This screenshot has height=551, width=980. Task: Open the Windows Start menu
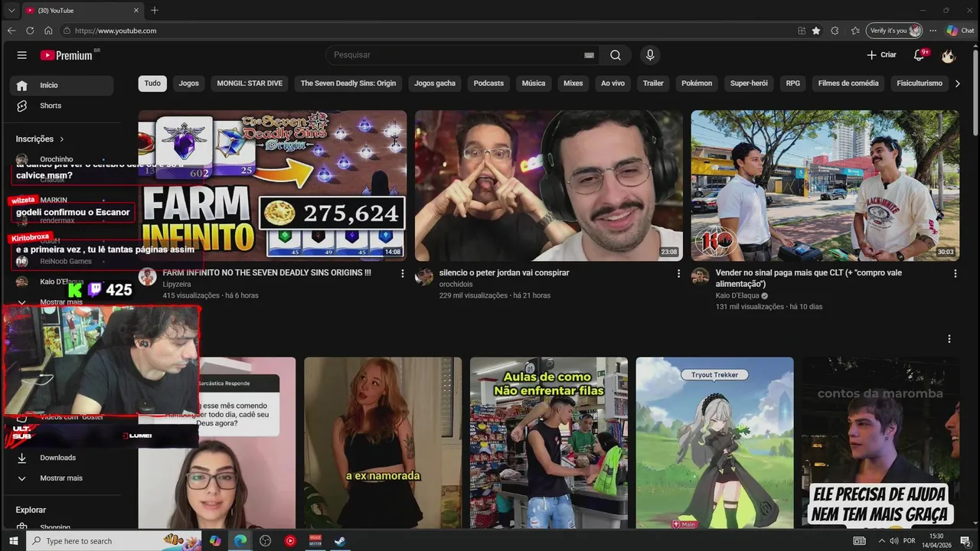click(13, 541)
